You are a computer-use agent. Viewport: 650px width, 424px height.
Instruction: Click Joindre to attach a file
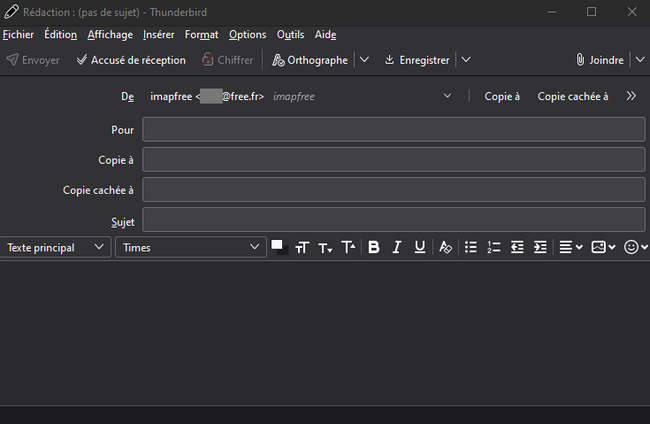pyautogui.click(x=599, y=60)
